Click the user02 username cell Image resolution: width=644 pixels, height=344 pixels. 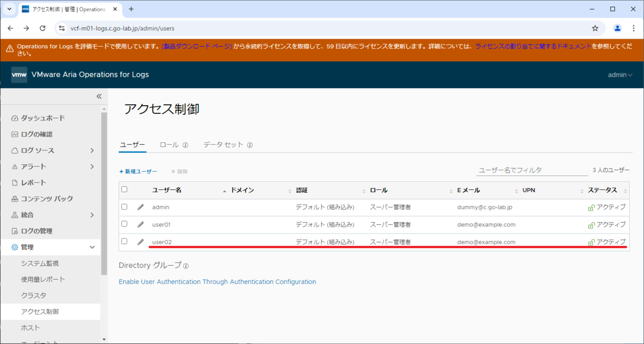162,242
